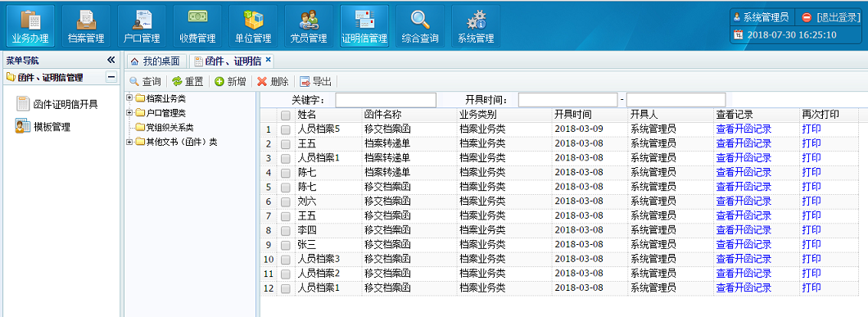This screenshot has width=868, height=317.
Task: Collapse the 函件、证明信管理 accordion with minus button
Action: click(111, 77)
